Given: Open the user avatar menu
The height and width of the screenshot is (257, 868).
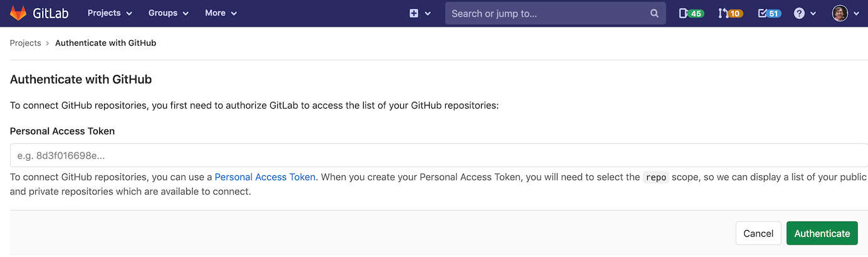Looking at the screenshot, I should (x=840, y=13).
